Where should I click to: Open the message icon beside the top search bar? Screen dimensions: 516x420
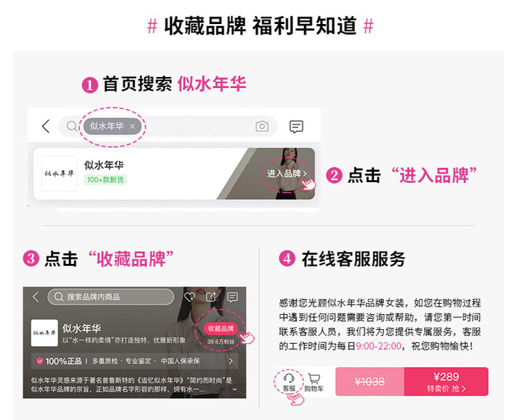(296, 126)
